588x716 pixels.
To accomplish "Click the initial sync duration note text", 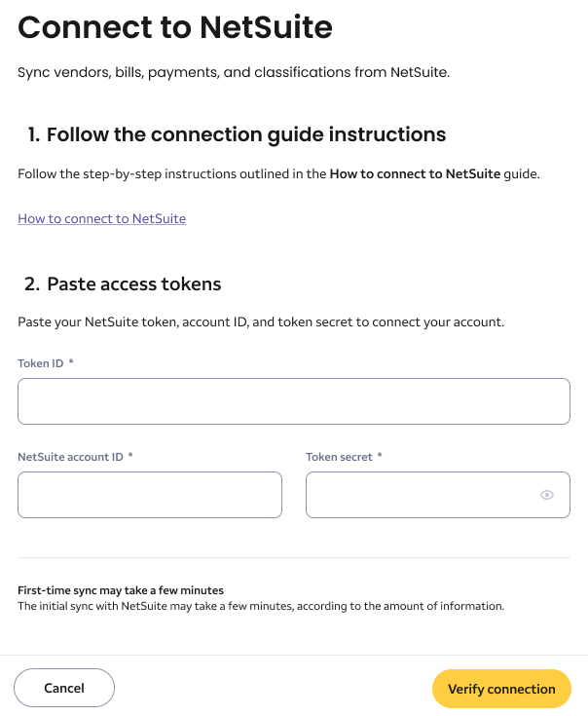I will pos(261,606).
